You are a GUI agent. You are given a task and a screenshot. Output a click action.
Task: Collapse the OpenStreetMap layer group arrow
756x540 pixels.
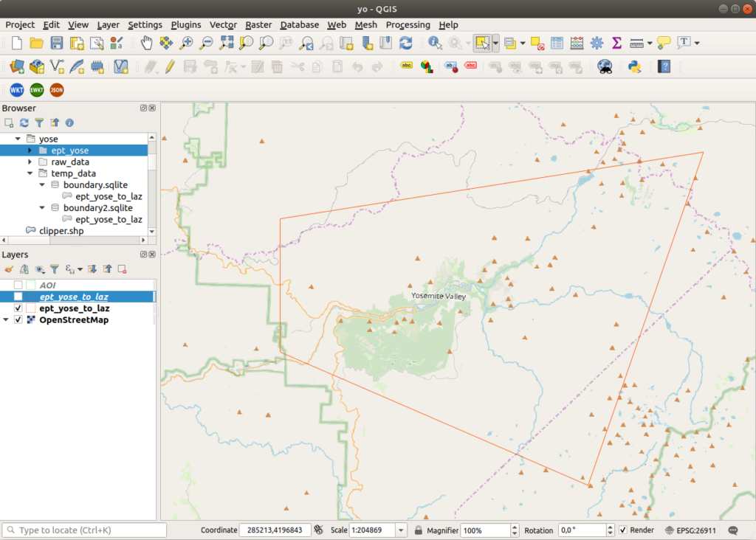point(6,319)
